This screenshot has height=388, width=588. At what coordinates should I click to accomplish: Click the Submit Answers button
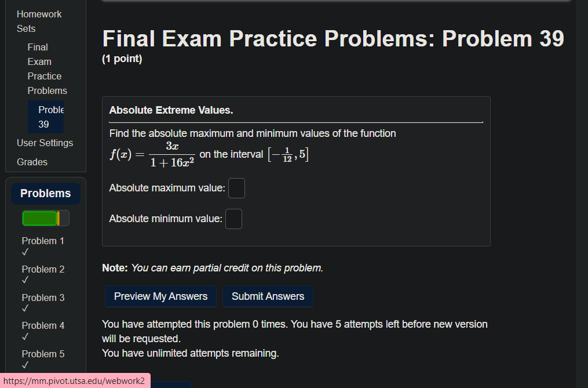point(268,296)
